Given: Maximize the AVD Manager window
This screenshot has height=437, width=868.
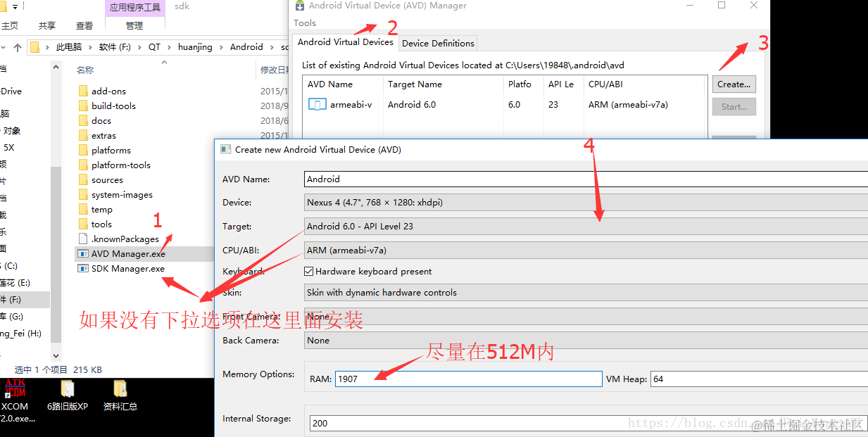Looking at the screenshot, I should point(722,6).
